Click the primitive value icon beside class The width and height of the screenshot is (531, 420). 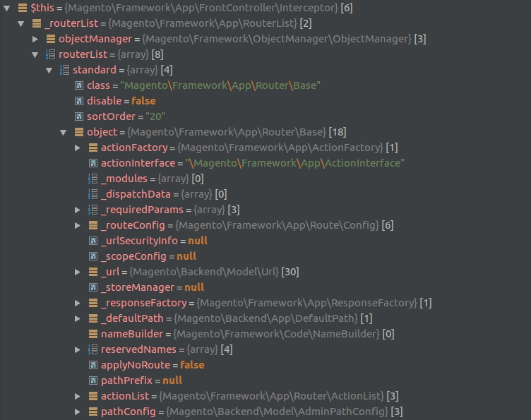tap(79, 85)
